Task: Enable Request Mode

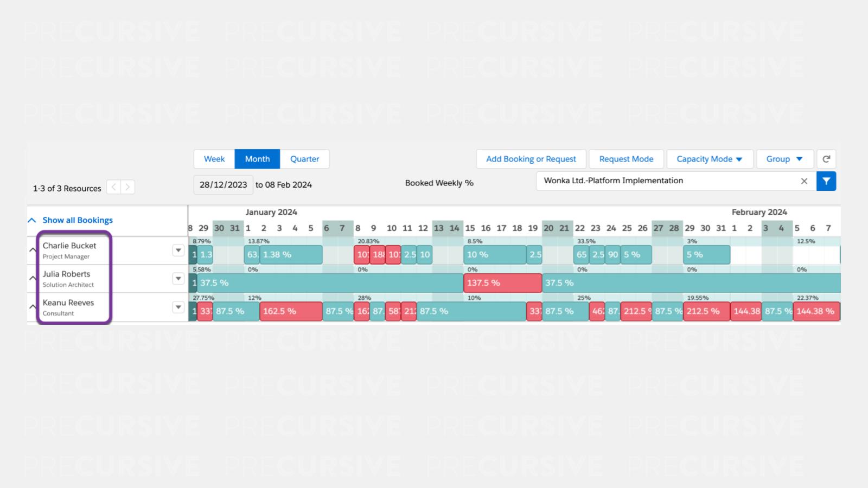Action: click(626, 159)
